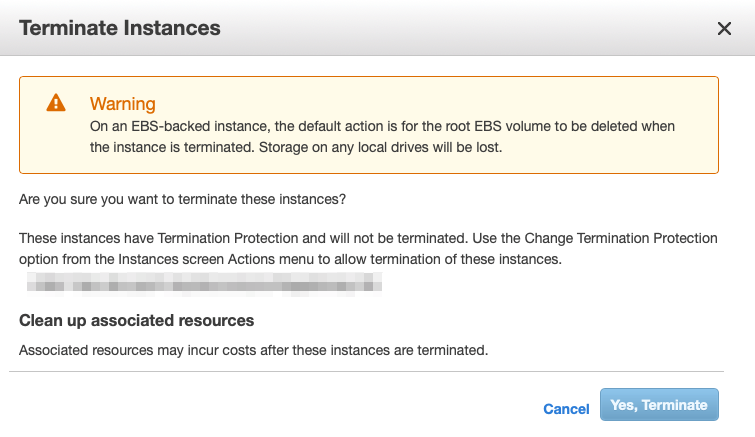Click the Terminate Instances dialog title
This screenshot has height=437, width=755.
click(120, 28)
